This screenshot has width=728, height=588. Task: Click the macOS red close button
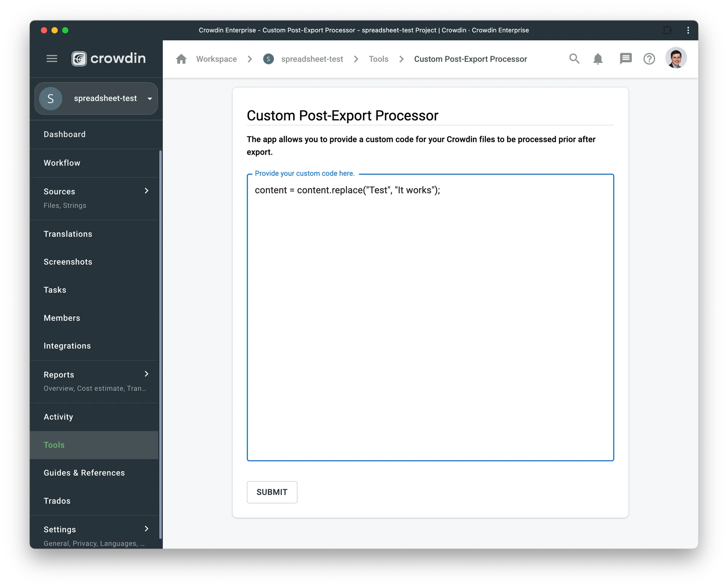click(44, 30)
